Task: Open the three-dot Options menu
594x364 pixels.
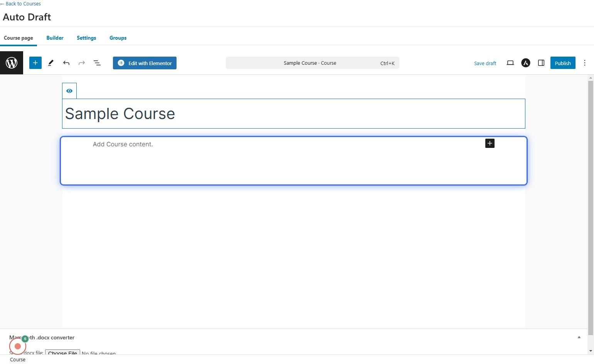Action: click(584, 63)
